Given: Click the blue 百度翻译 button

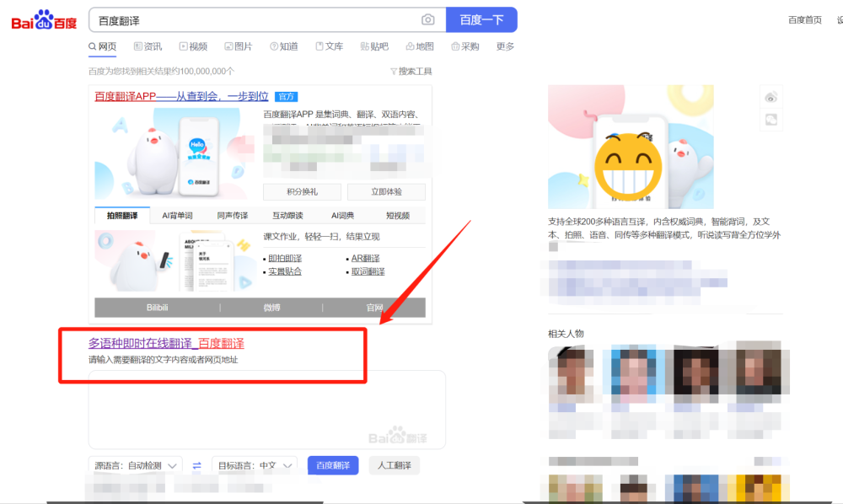Looking at the screenshot, I should pyautogui.click(x=333, y=465).
